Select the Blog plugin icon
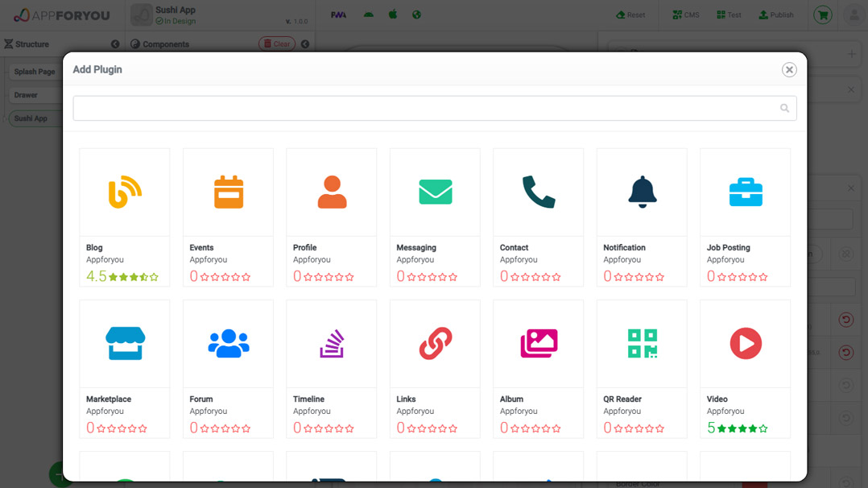The width and height of the screenshot is (868, 488). pyautogui.click(x=125, y=192)
